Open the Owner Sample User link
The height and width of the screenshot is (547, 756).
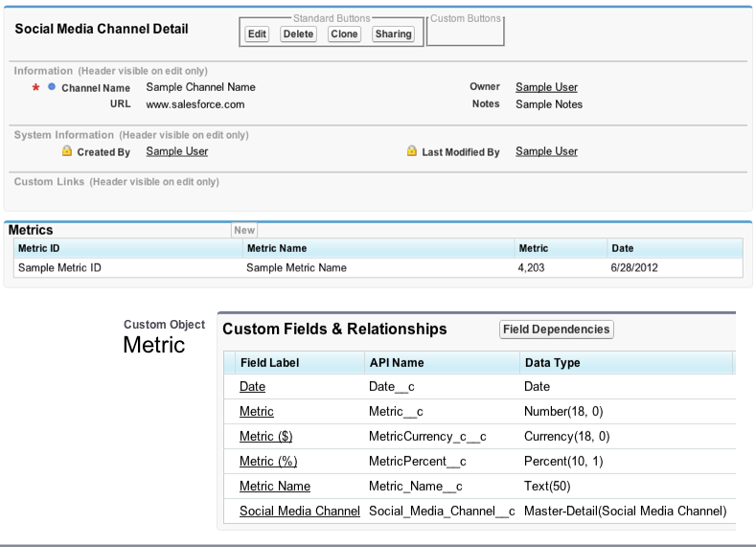pos(546,87)
